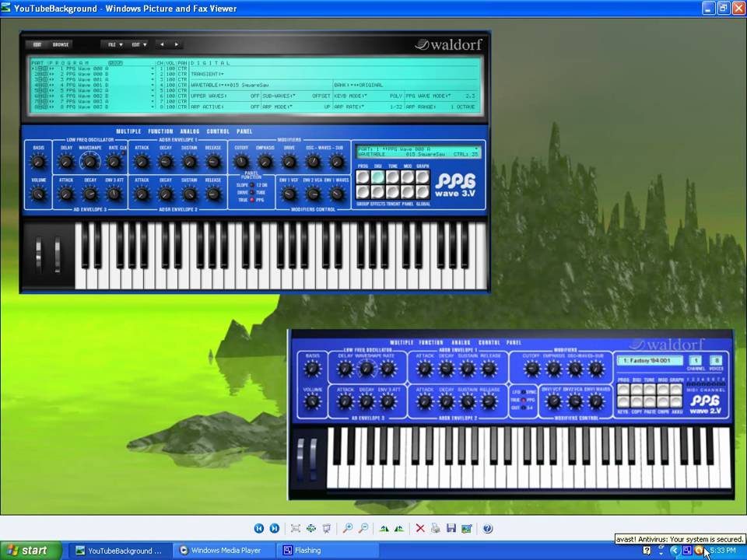Viewport: 747px width, 560px height.
Task: Delete the picture with red X icon
Action: pos(420,528)
